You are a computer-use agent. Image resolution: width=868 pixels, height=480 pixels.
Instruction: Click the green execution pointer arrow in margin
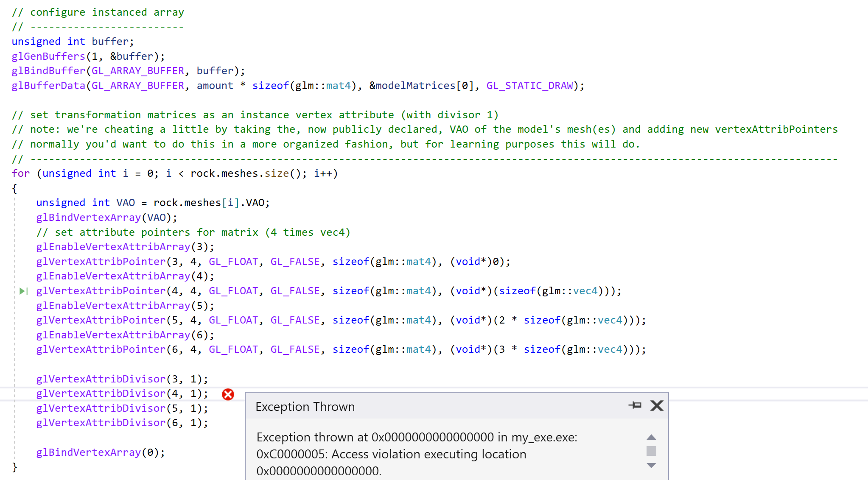click(23, 291)
